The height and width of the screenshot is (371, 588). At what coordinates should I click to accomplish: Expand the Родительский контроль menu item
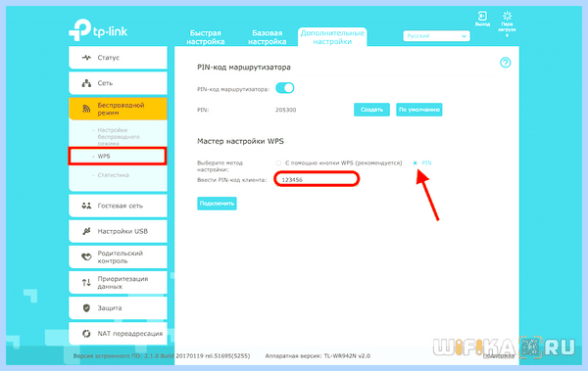click(118, 257)
